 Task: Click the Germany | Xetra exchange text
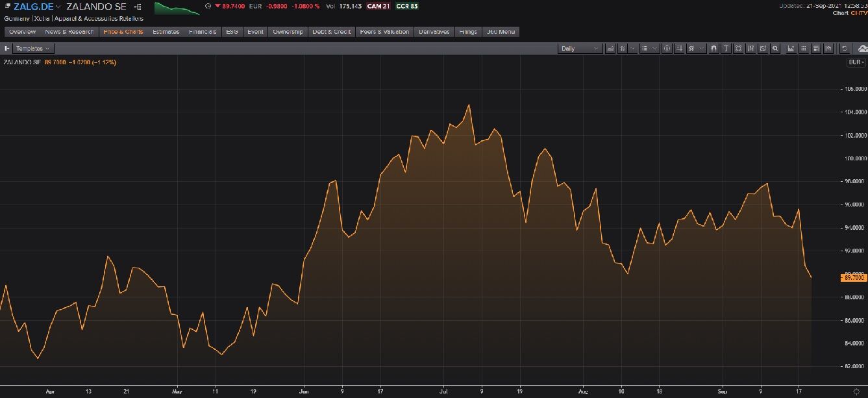[x=27, y=18]
